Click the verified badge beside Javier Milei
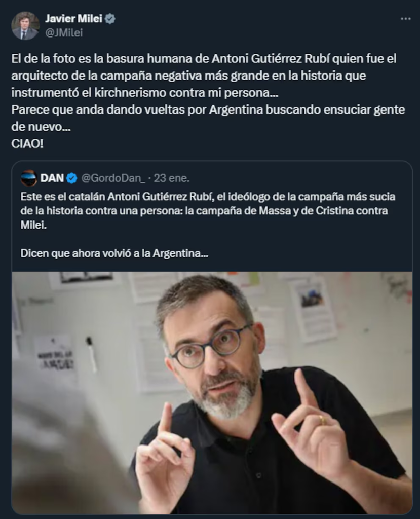Image resolution: width=420 pixels, height=519 pixels. (110, 19)
